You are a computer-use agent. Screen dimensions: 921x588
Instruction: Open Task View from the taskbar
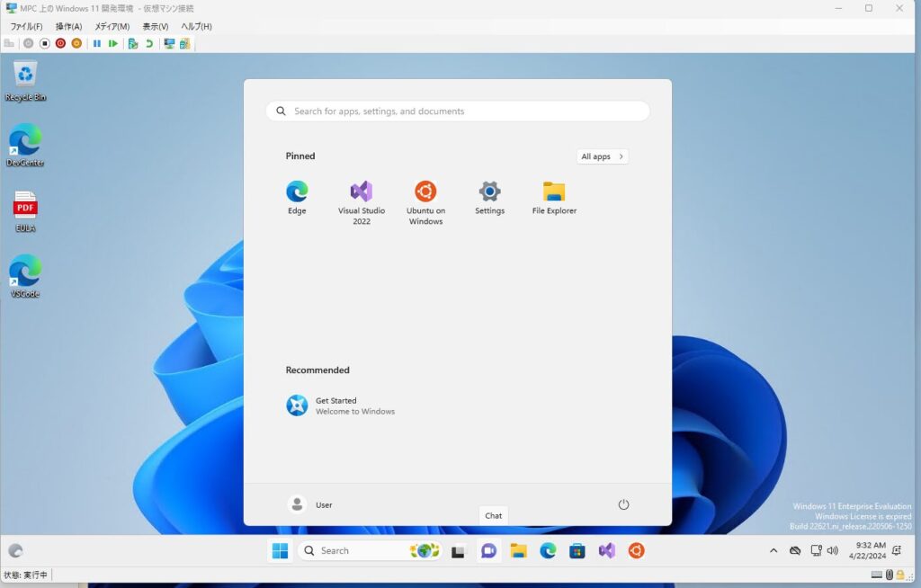coord(458,551)
